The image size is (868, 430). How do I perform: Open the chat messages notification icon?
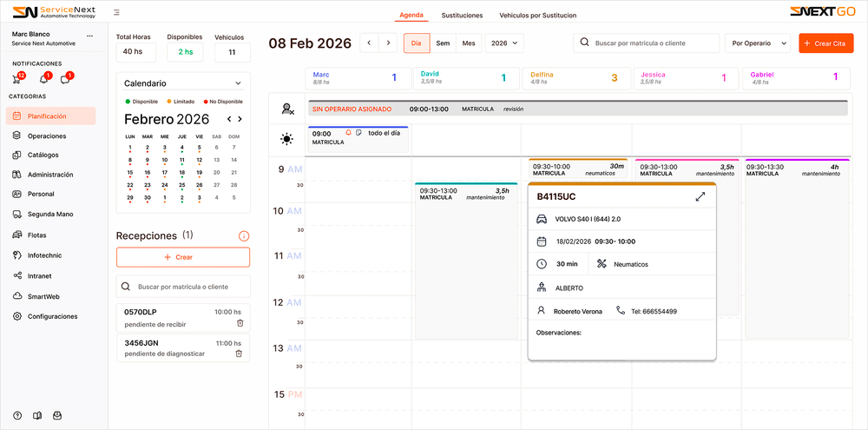point(64,79)
